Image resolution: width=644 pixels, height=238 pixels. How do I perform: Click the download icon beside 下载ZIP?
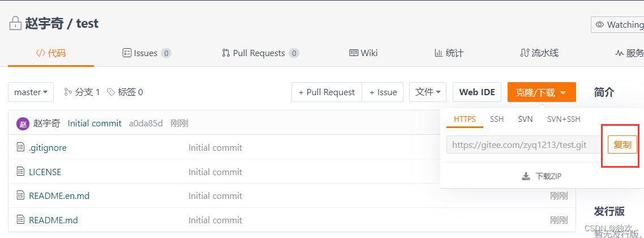click(x=526, y=176)
